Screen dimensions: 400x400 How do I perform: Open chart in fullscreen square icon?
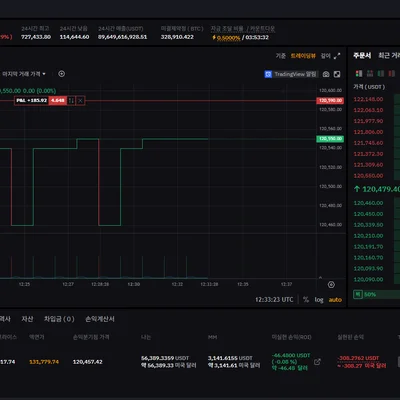tap(337, 74)
